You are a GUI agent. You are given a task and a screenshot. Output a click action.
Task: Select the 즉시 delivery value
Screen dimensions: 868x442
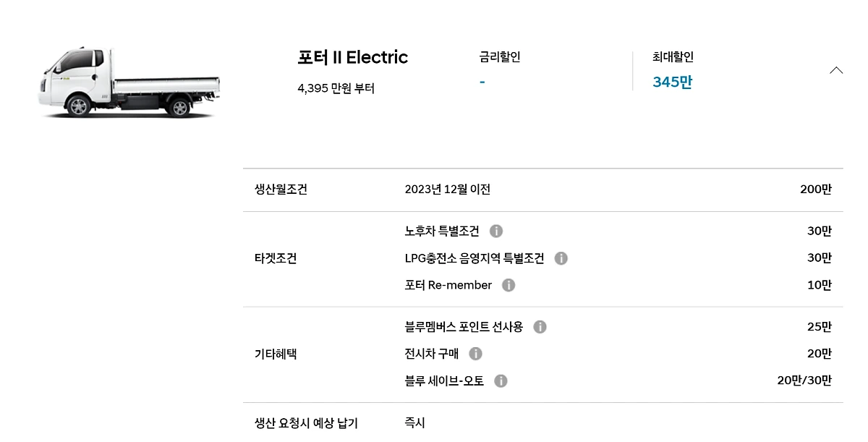[415, 423]
